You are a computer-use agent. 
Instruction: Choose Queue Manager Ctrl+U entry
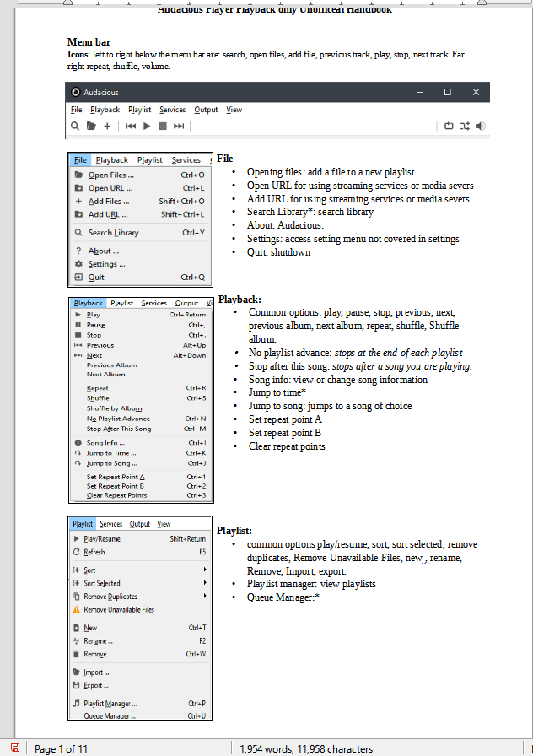pos(140,715)
